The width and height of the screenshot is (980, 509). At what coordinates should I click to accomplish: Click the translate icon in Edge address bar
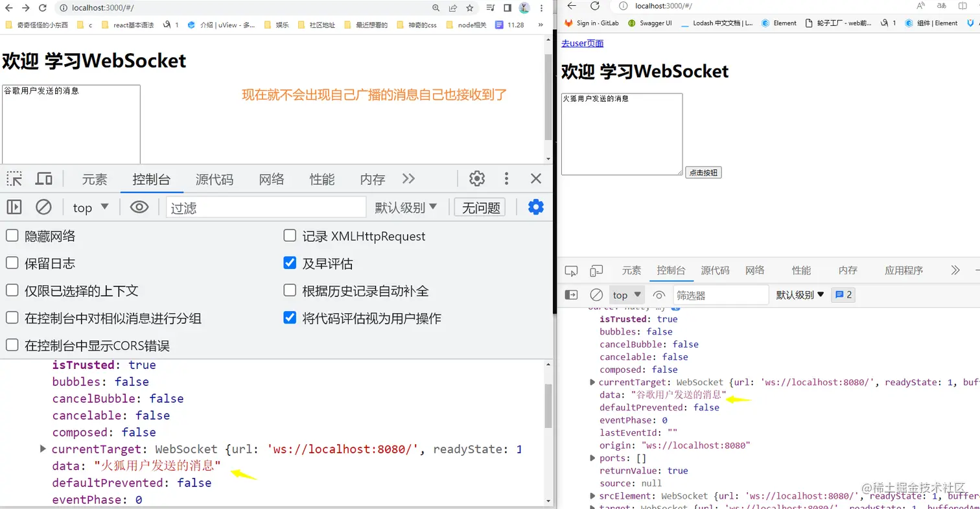pyautogui.click(x=942, y=6)
